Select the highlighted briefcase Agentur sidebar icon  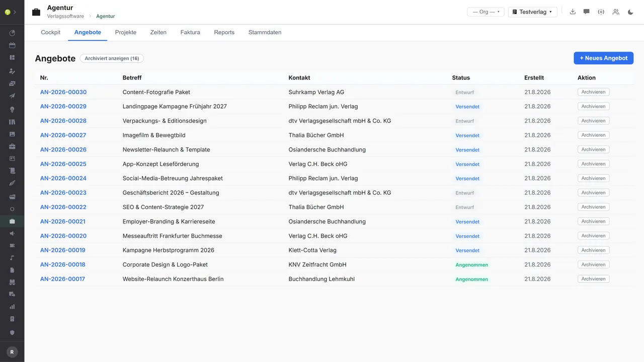[x=12, y=221]
